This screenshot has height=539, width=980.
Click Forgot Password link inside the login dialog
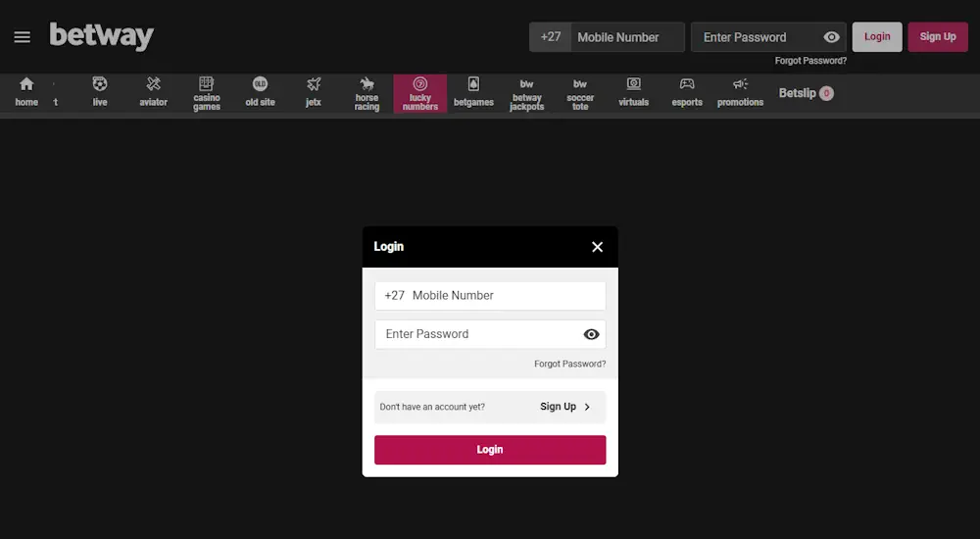pyautogui.click(x=569, y=364)
